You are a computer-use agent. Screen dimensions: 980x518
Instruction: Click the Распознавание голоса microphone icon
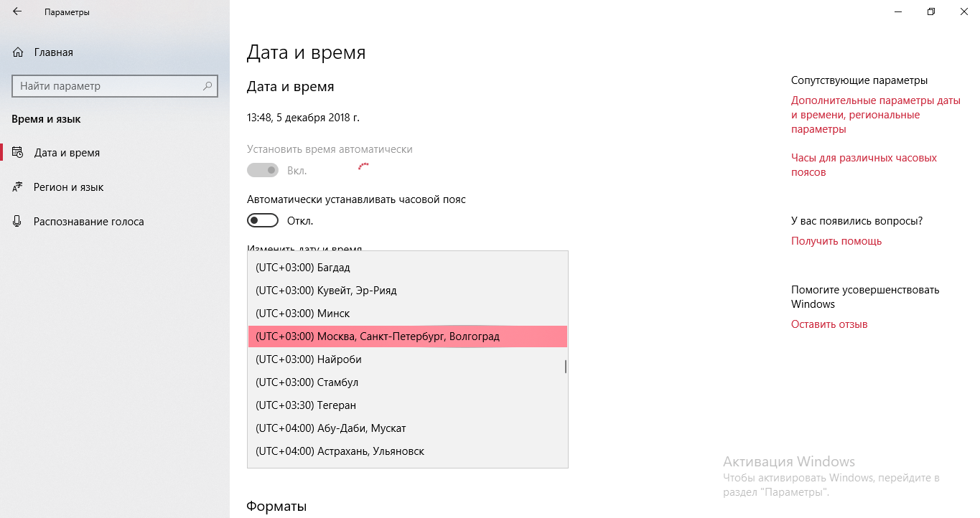17,222
